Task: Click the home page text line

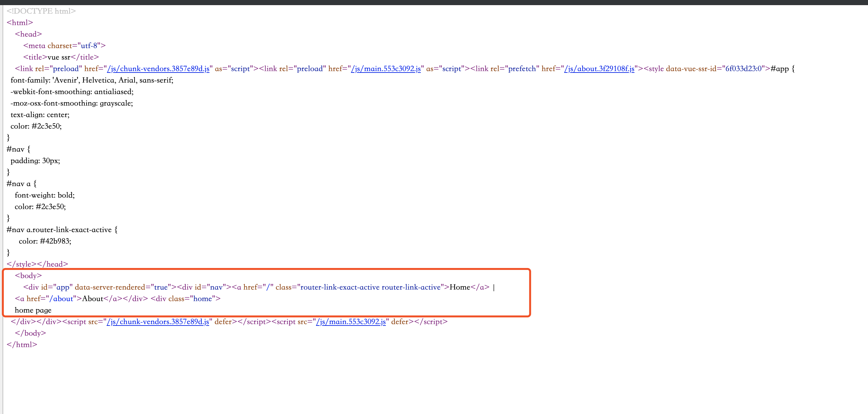Action: coord(33,310)
